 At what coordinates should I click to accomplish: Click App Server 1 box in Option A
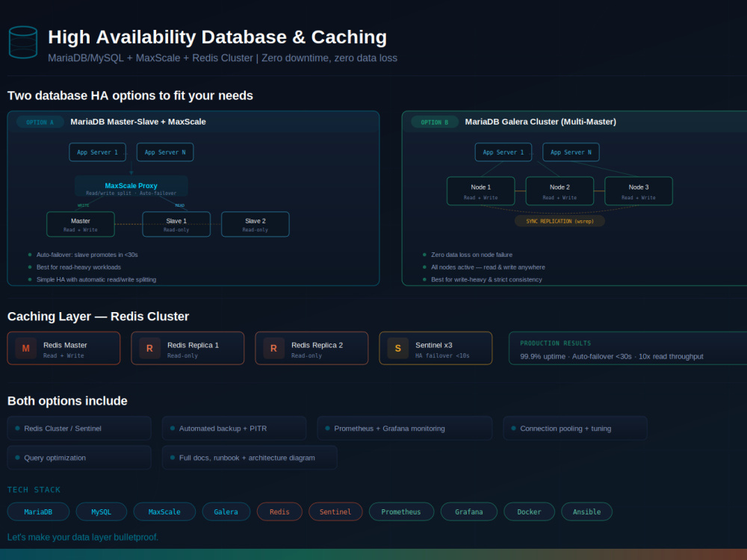[x=98, y=152]
